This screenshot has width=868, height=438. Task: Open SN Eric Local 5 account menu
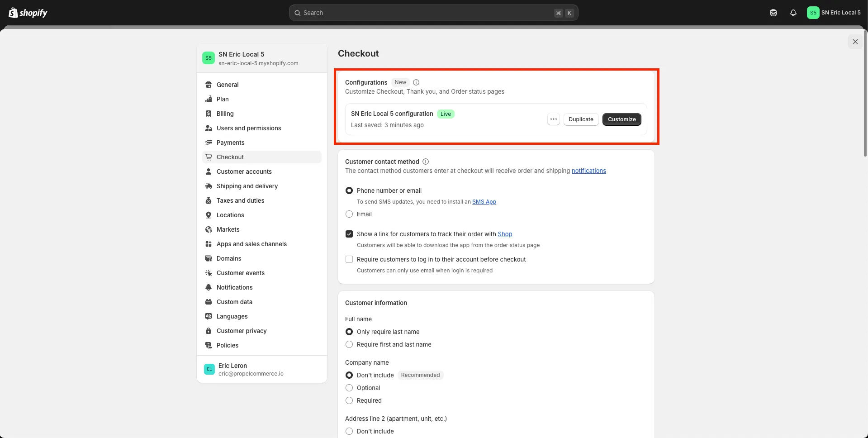[x=835, y=13]
